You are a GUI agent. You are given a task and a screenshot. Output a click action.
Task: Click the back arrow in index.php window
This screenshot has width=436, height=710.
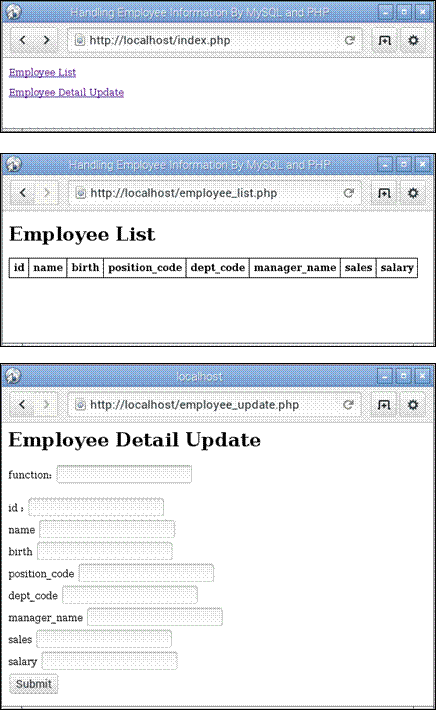(x=23, y=40)
